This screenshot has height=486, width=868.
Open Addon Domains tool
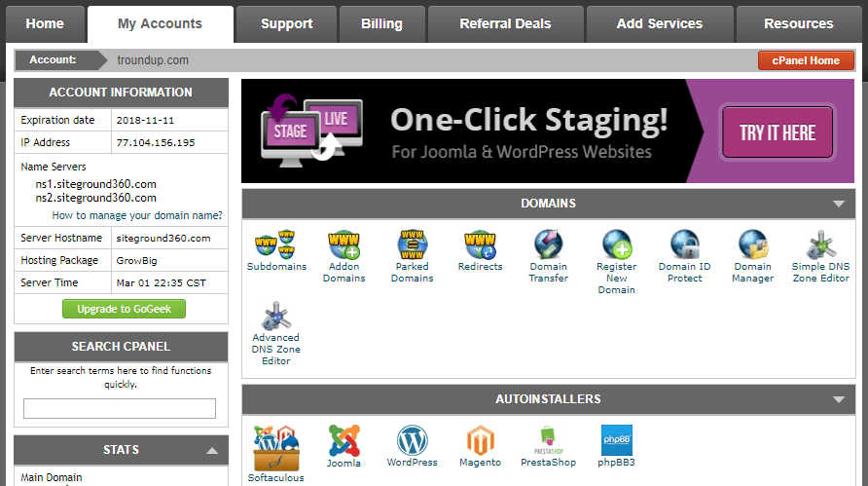click(x=344, y=243)
